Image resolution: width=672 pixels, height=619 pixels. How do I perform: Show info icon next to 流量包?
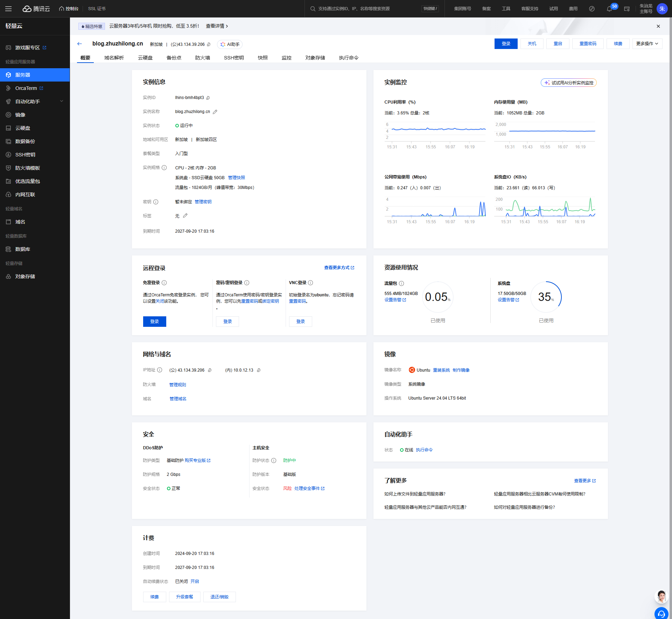click(x=401, y=283)
